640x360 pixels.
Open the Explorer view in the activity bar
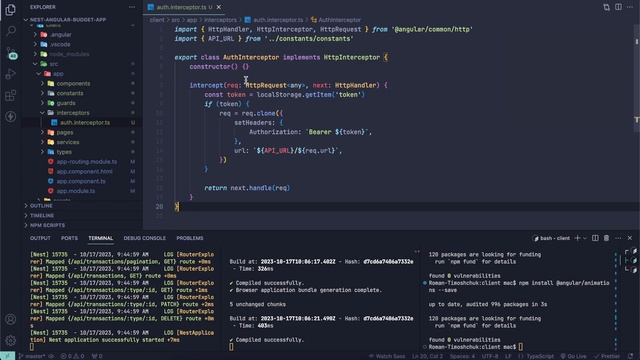click(x=11, y=9)
